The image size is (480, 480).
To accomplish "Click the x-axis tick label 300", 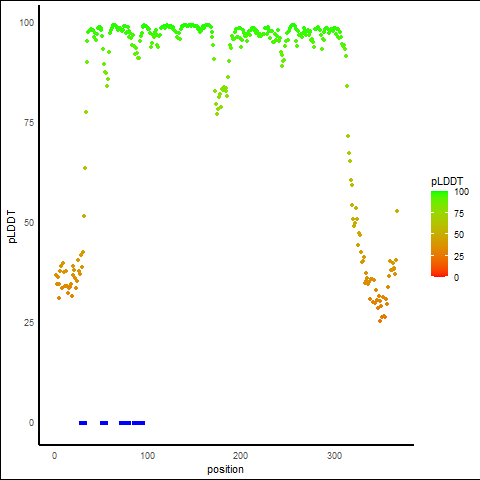I will [x=334, y=456].
